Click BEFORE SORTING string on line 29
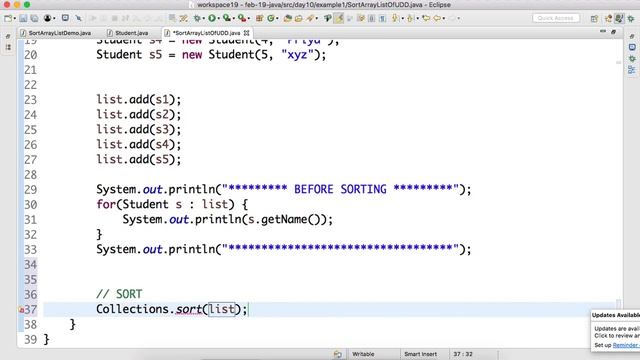This screenshot has width=640, height=360. pyautogui.click(x=340, y=189)
